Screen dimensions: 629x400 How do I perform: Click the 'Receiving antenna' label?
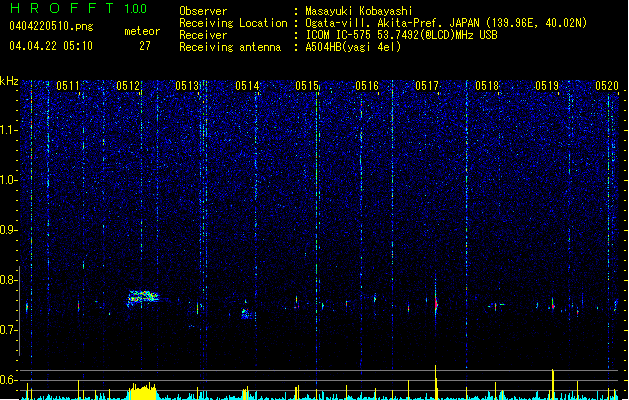230,47
